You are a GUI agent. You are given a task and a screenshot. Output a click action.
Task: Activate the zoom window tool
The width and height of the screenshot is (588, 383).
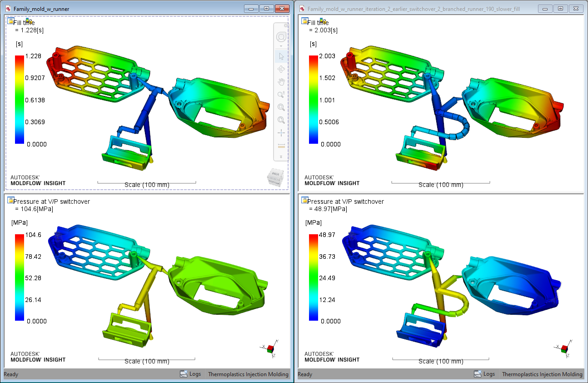[x=281, y=107]
